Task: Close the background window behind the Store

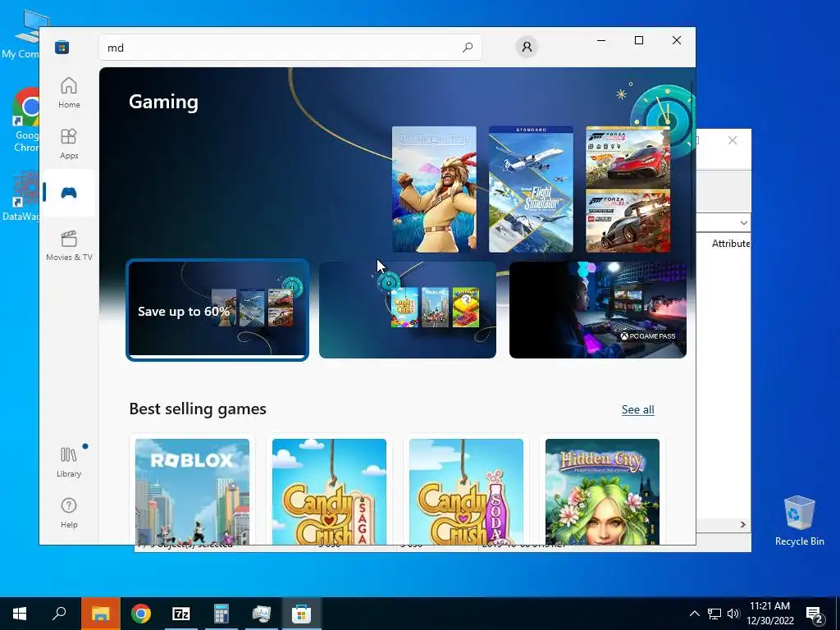Action: (x=733, y=140)
